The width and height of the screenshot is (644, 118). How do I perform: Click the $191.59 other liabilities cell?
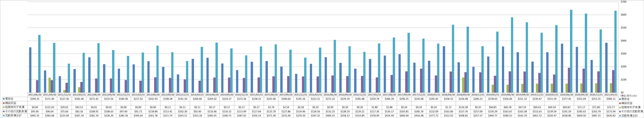pyautogui.click(x=567, y=111)
